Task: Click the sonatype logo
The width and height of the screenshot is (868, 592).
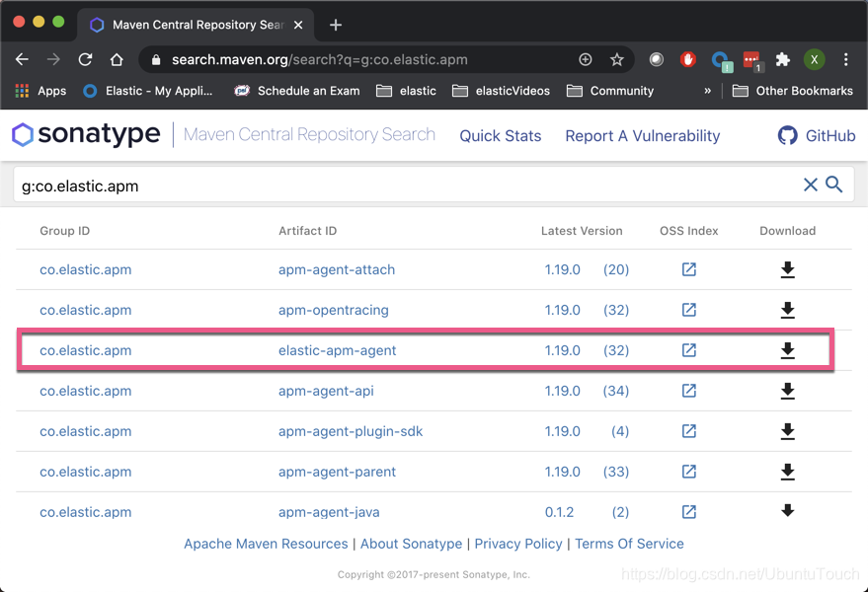Action: [x=86, y=134]
